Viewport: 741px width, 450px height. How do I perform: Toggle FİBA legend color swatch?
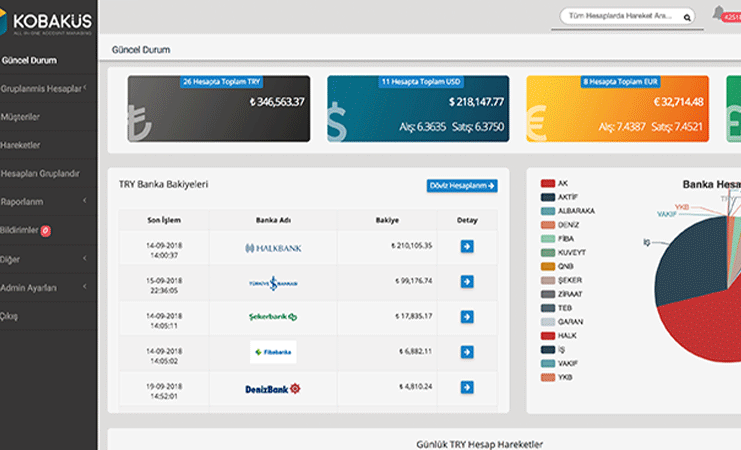(x=548, y=239)
